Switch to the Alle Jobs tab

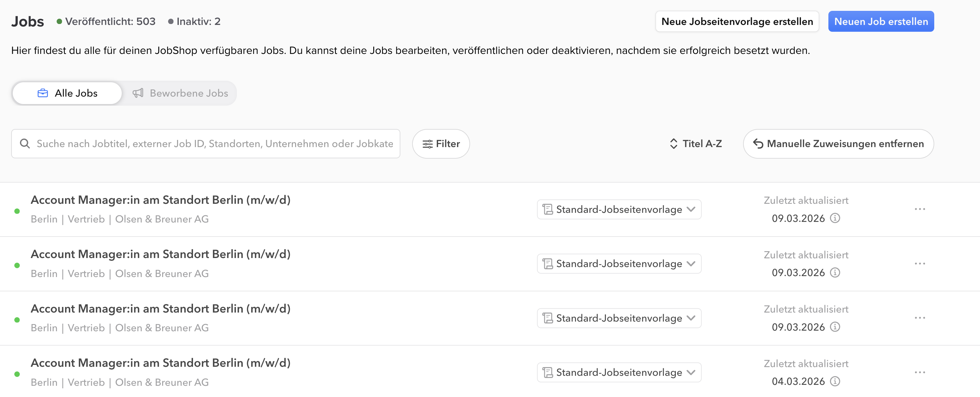point(67,93)
